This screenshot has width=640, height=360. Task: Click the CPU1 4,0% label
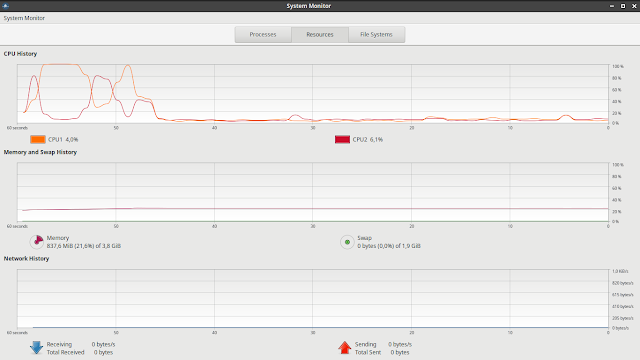(63, 140)
